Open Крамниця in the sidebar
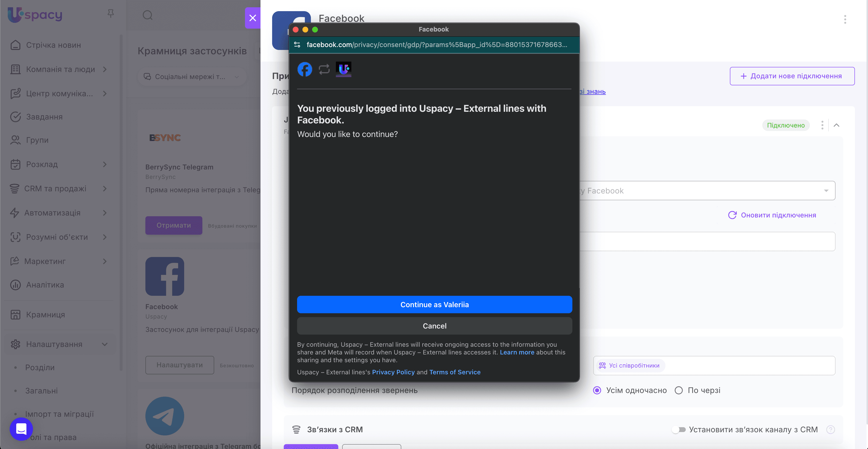 coord(46,314)
